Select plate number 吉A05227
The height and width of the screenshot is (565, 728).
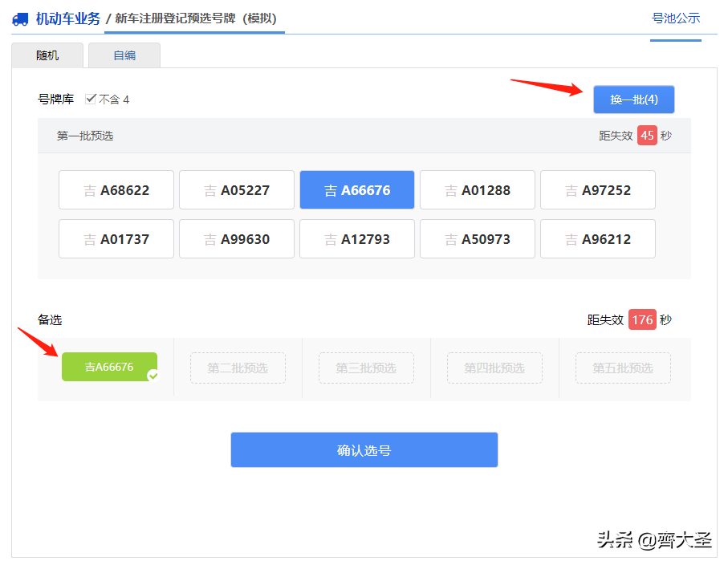tap(236, 189)
